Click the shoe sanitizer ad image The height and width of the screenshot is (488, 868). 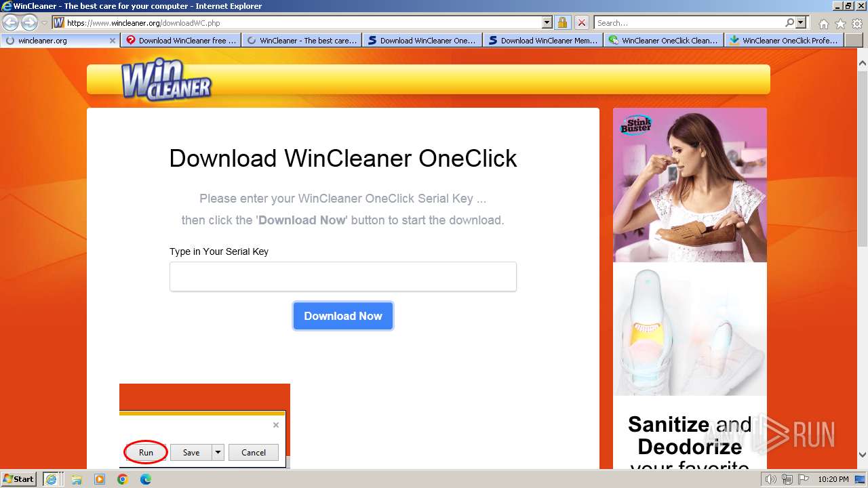point(690,329)
